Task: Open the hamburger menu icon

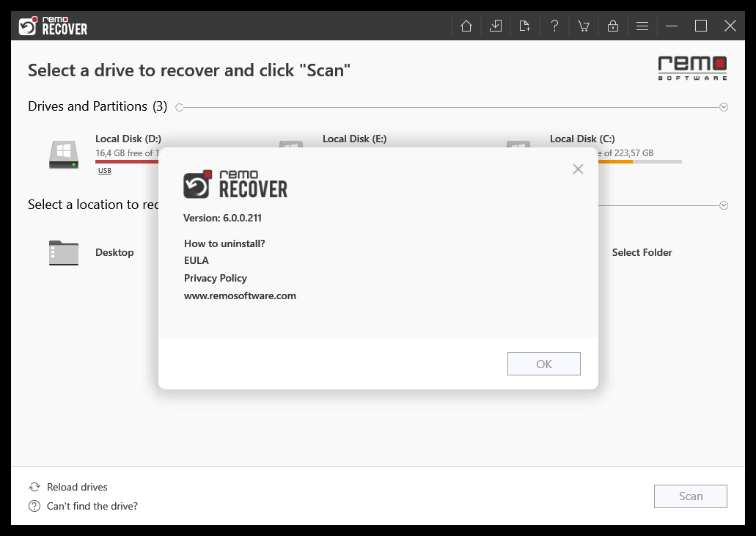Action: click(642, 26)
